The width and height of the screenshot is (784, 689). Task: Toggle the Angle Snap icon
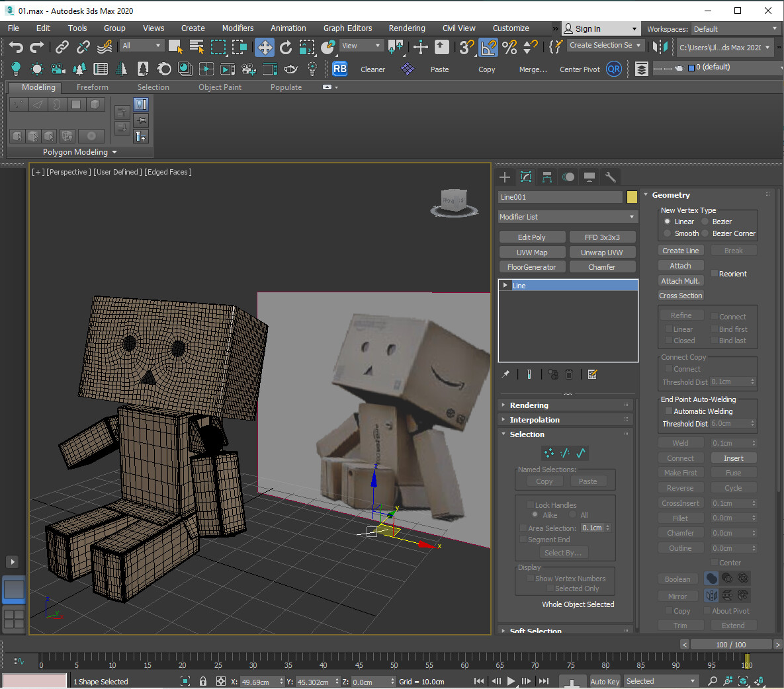pyautogui.click(x=488, y=47)
